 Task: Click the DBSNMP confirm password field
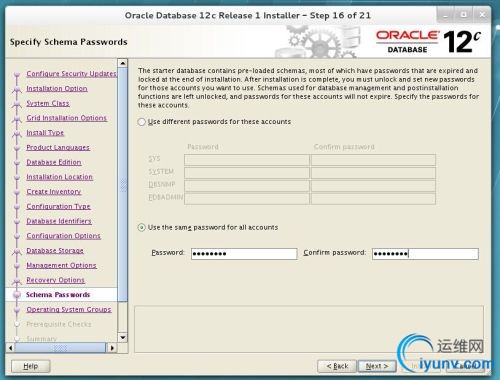coord(373,186)
